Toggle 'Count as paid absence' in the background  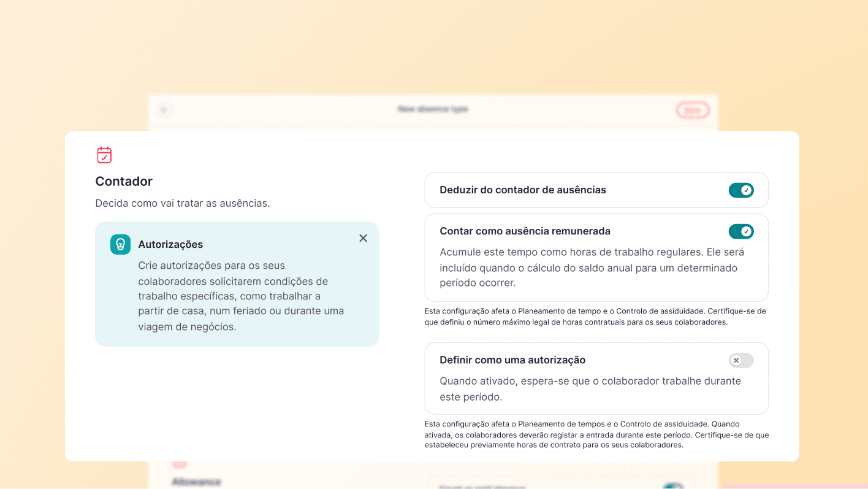pyautogui.click(x=674, y=485)
